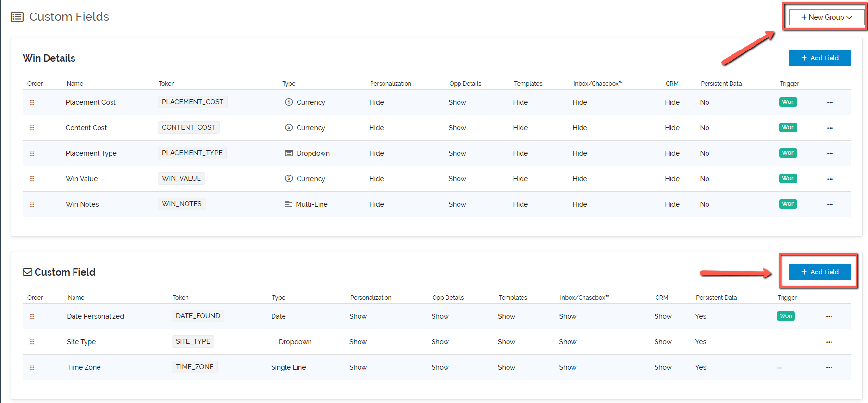Screen dimensions: 868x403
Task: Select the WIN_VALUE token
Action: [182, 178]
